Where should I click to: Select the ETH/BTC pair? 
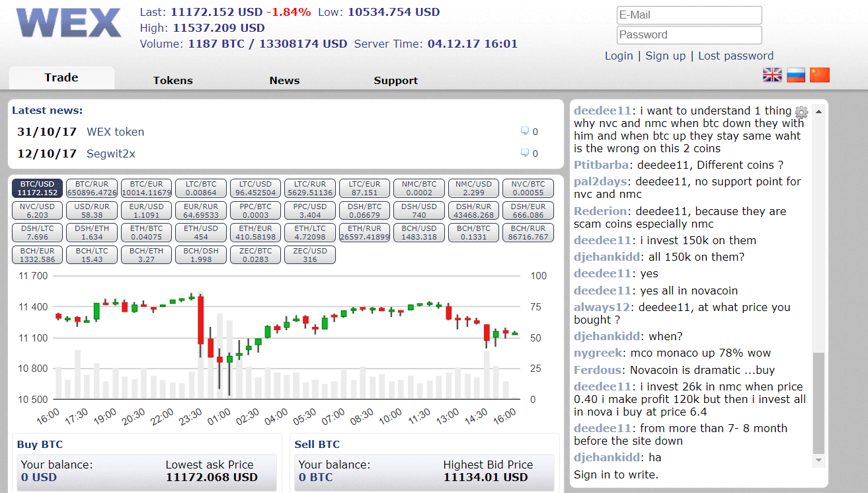[x=146, y=232]
